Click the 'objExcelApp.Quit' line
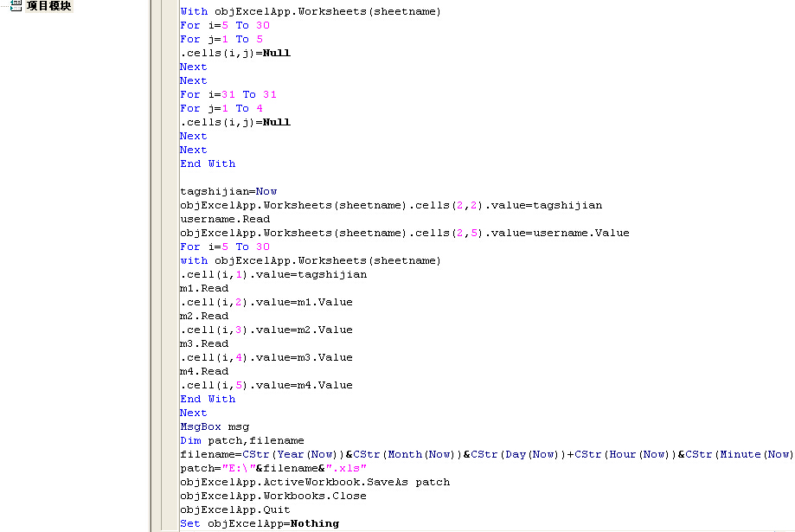This screenshot has height=532, width=795. point(235,510)
